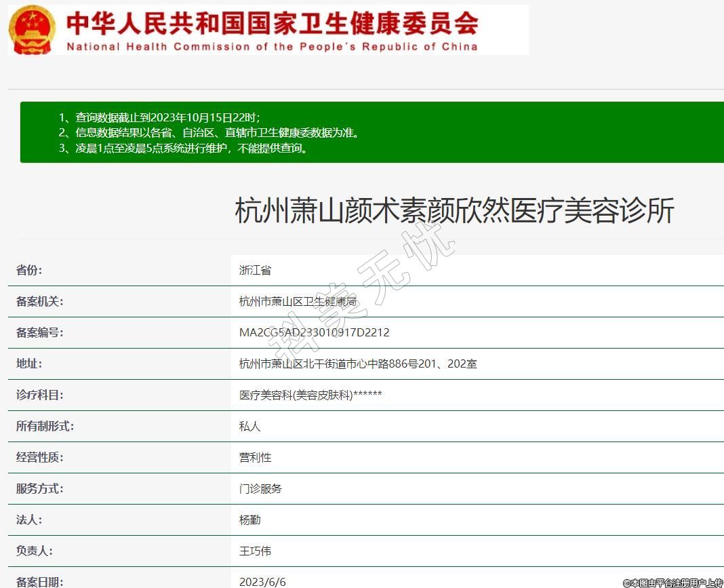Select the province value 浙江省
Viewport: 724px width, 588px height.
[x=255, y=270]
